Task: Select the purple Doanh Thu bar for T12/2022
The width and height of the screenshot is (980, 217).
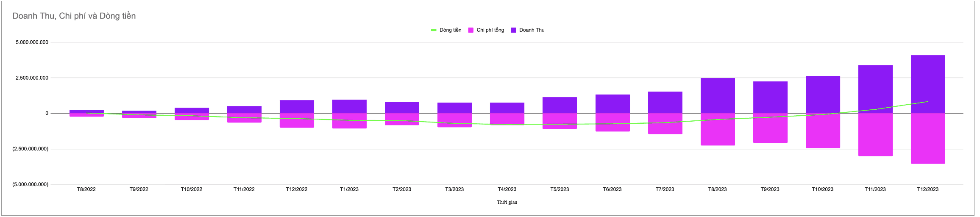Action: [x=297, y=107]
